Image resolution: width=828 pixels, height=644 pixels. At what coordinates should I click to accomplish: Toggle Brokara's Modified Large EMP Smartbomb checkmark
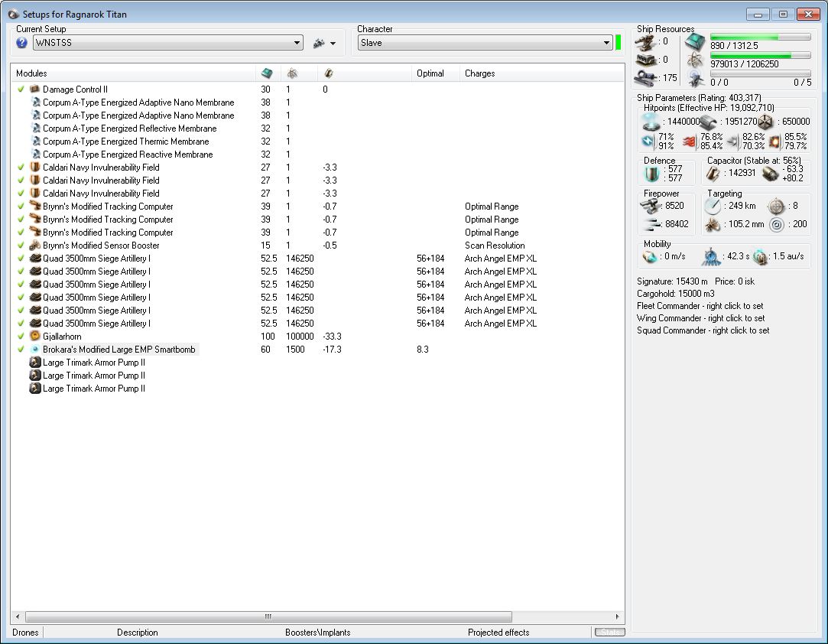[x=21, y=350]
